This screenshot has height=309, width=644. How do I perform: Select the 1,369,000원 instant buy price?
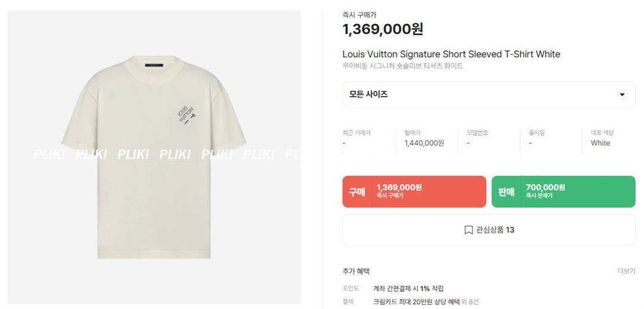(383, 29)
